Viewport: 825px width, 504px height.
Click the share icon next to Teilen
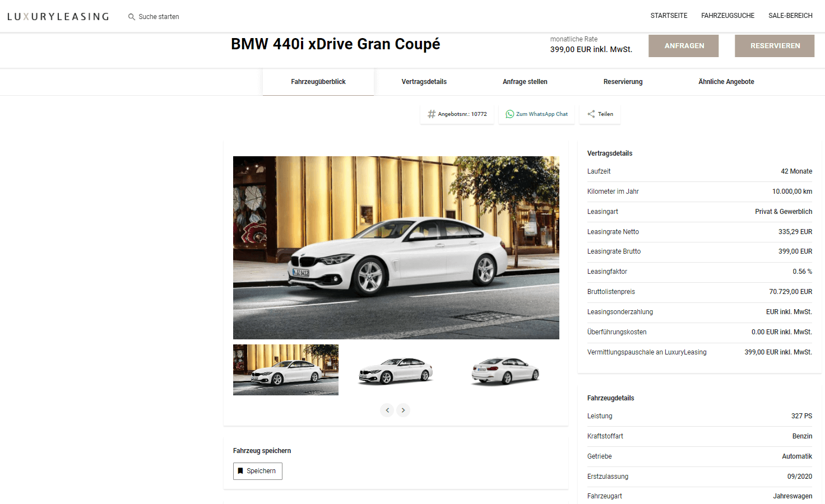click(x=591, y=114)
